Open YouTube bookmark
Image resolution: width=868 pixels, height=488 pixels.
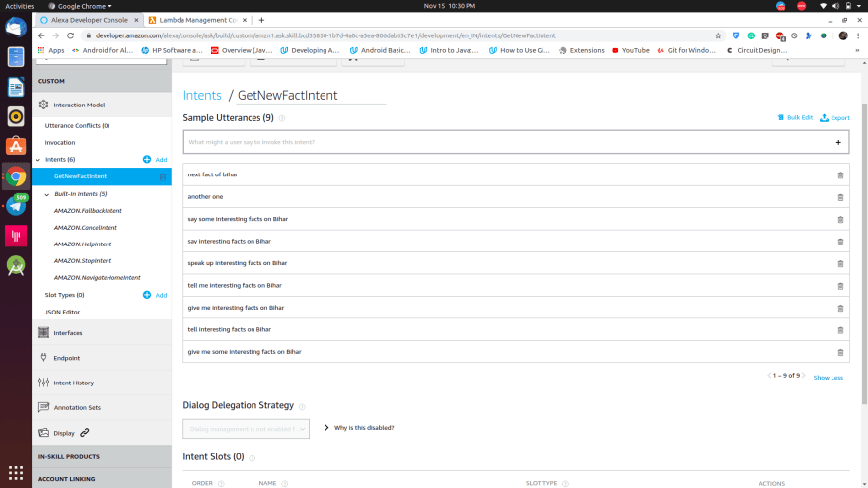630,50
